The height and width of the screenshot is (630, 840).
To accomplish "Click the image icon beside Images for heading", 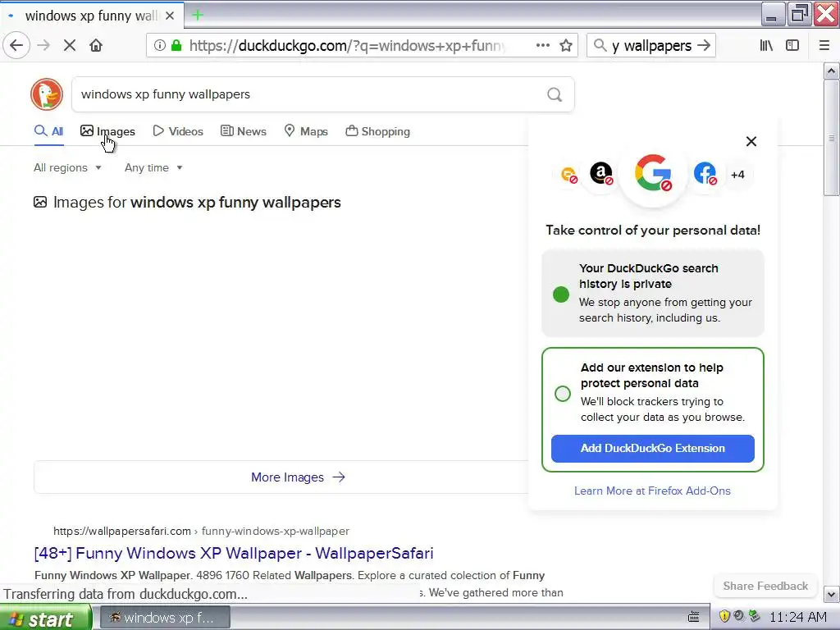I will pyautogui.click(x=40, y=202).
